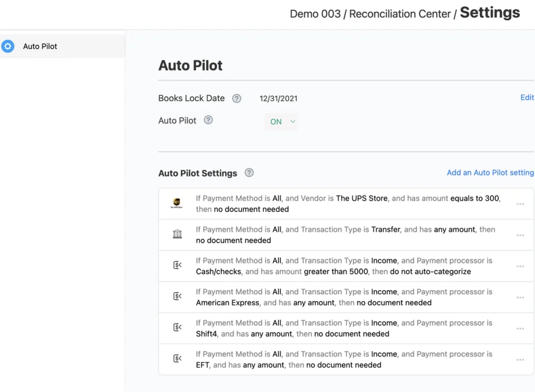535x392 pixels.
Task: Select Auto Pilot in the left sidebar
Action: tap(40, 46)
